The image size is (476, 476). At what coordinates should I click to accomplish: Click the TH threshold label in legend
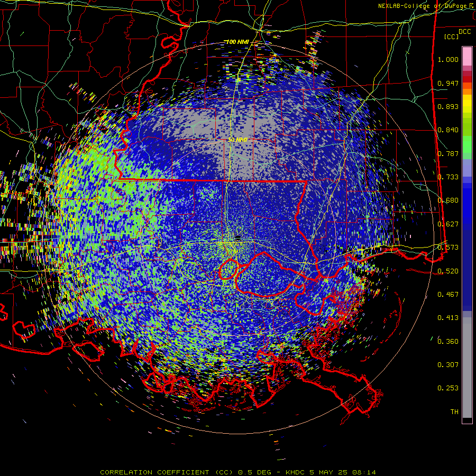click(x=454, y=412)
